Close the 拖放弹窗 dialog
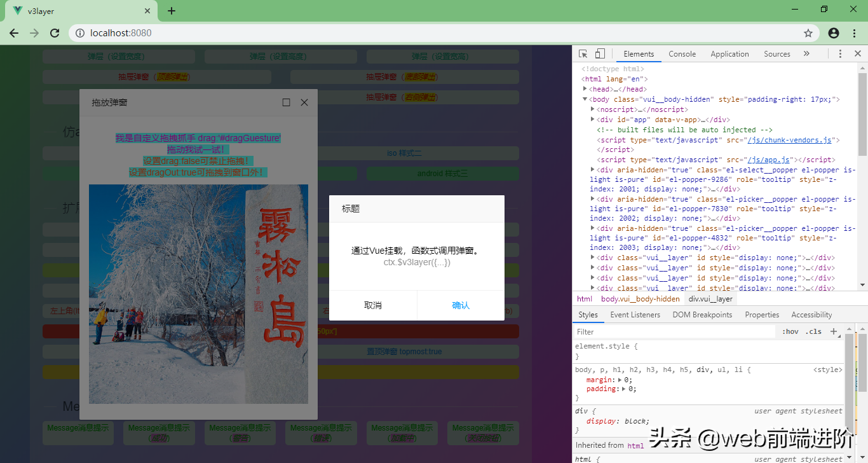868x463 pixels. pos(304,102)
